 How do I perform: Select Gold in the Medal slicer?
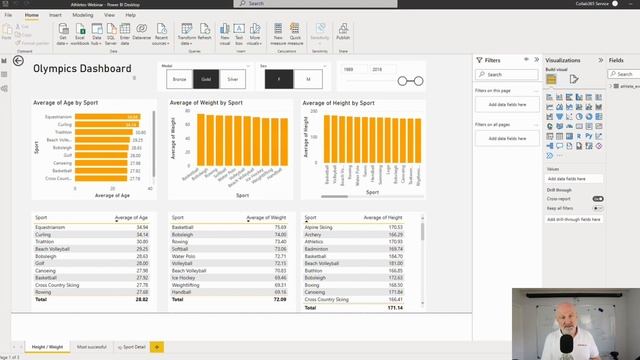(x=206, y=79)
